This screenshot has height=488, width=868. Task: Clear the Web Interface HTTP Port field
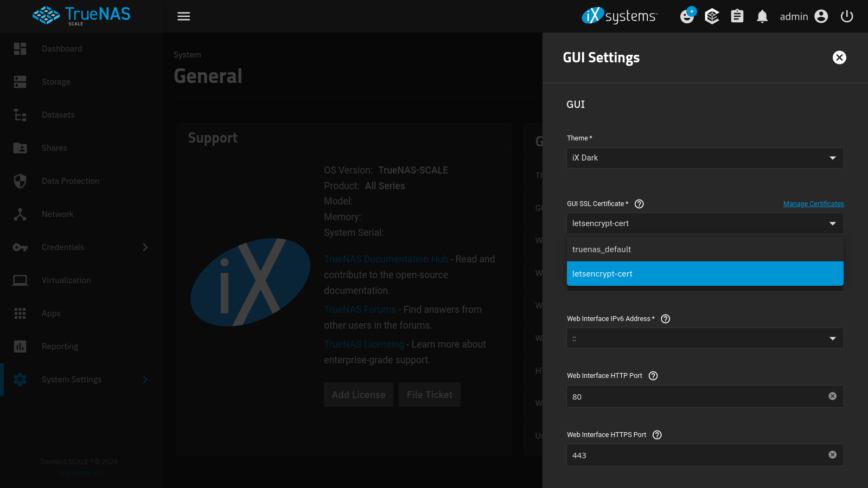pos(833,396)
